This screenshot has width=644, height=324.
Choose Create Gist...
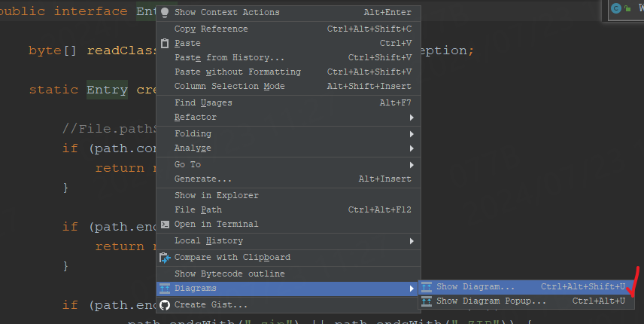coord(288,305)
